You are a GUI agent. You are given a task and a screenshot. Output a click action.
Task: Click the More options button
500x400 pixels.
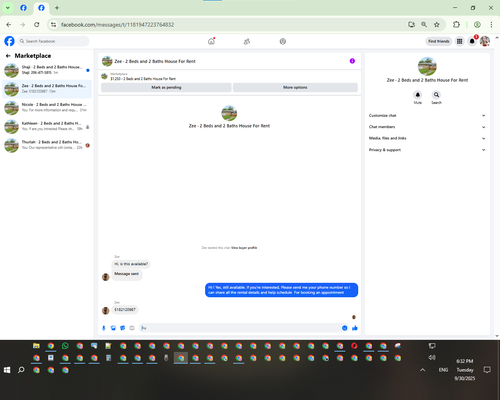[295, 87]
